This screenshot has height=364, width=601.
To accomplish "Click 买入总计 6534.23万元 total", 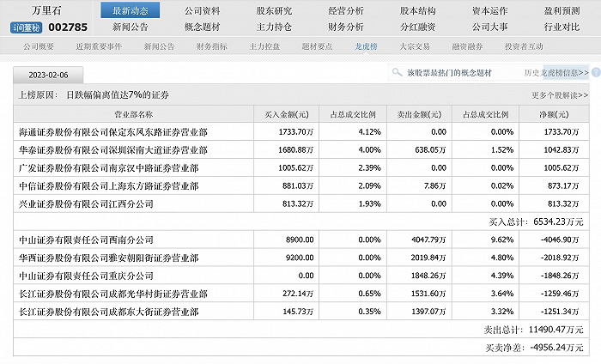I will pyautogui.click(x=537, y=221).
